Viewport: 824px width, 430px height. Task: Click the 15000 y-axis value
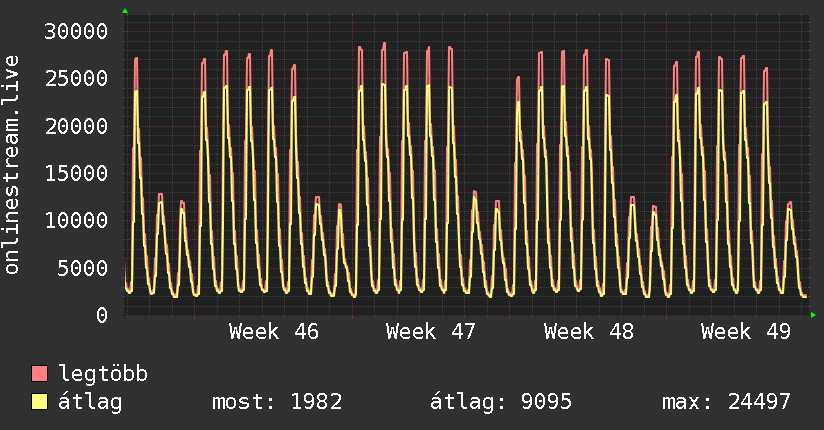77,173
